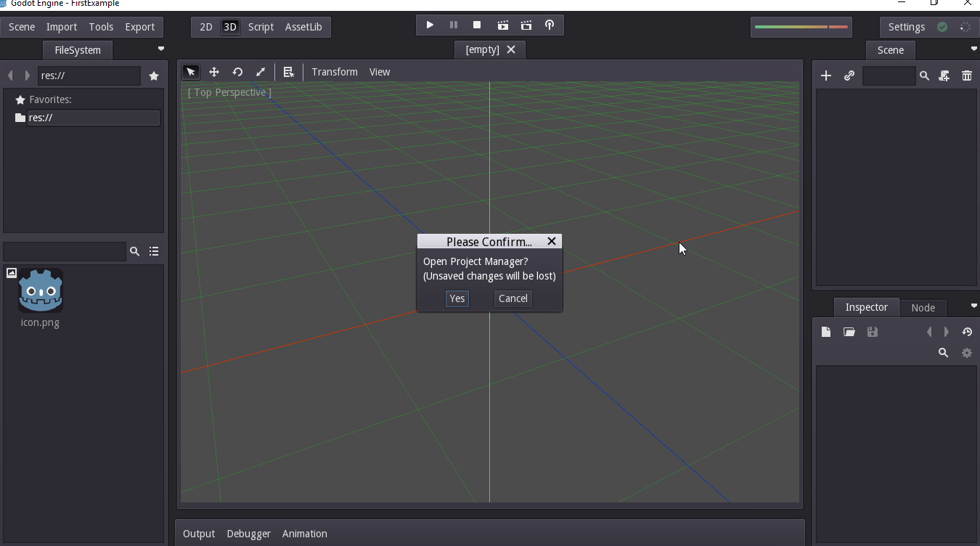Search properties in the Inspector
Screen dimensions: 980x546
[944, 353]
